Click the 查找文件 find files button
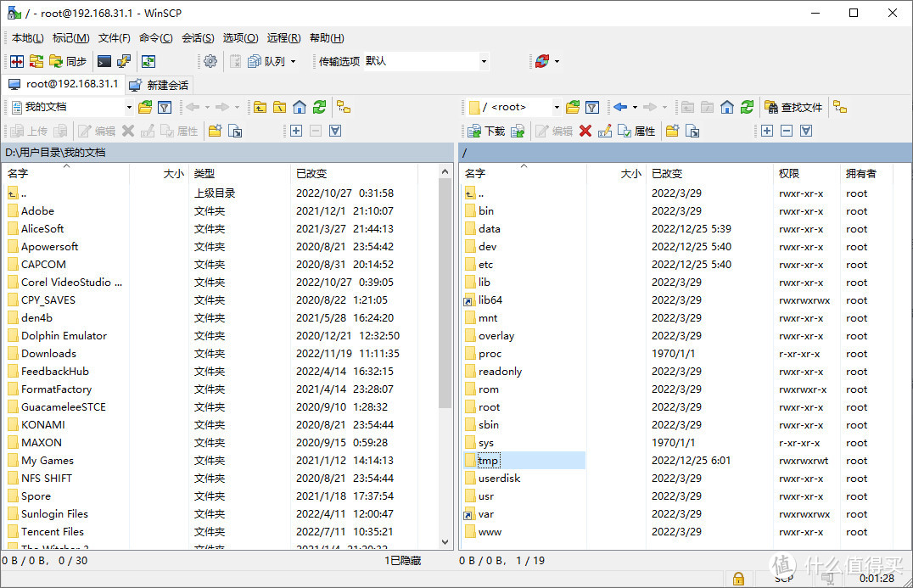 pos(793,107)
